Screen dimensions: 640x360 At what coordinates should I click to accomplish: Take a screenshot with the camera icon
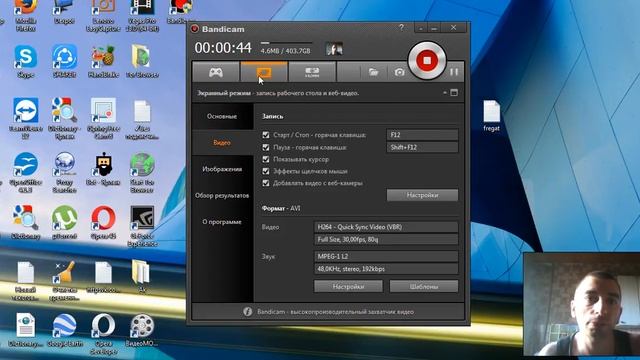click(399, 72)
